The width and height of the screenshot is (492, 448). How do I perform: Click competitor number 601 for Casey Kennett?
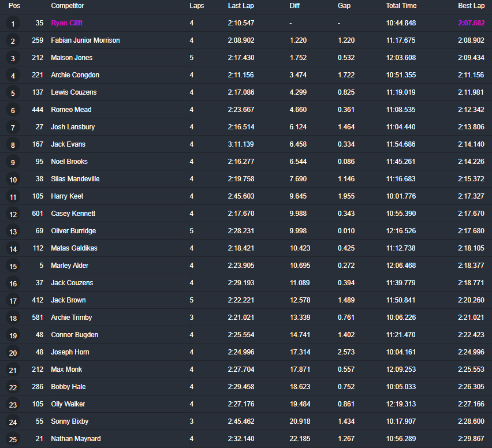pos(38,214)
